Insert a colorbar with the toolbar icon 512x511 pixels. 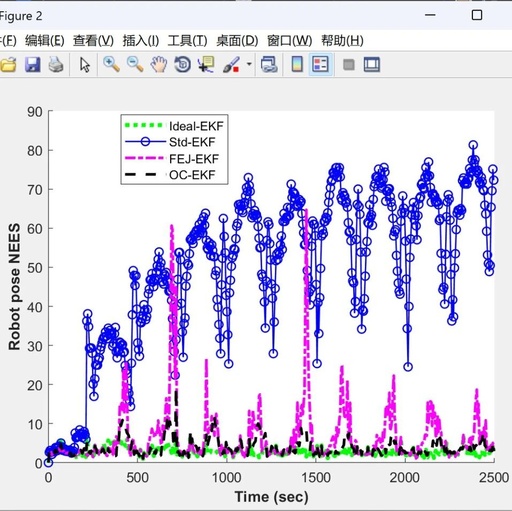tap(297, 64)
